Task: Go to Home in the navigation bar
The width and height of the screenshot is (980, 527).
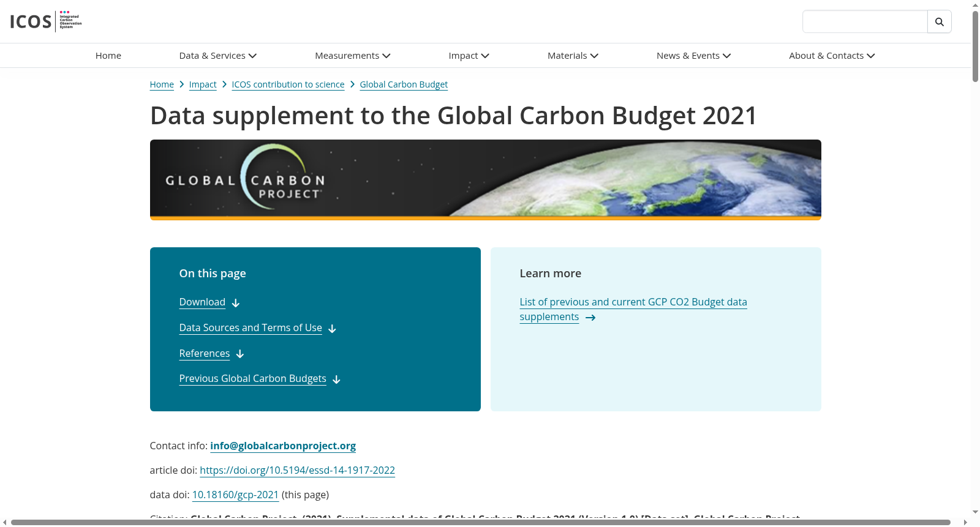Action: click(x=108, y=56)
